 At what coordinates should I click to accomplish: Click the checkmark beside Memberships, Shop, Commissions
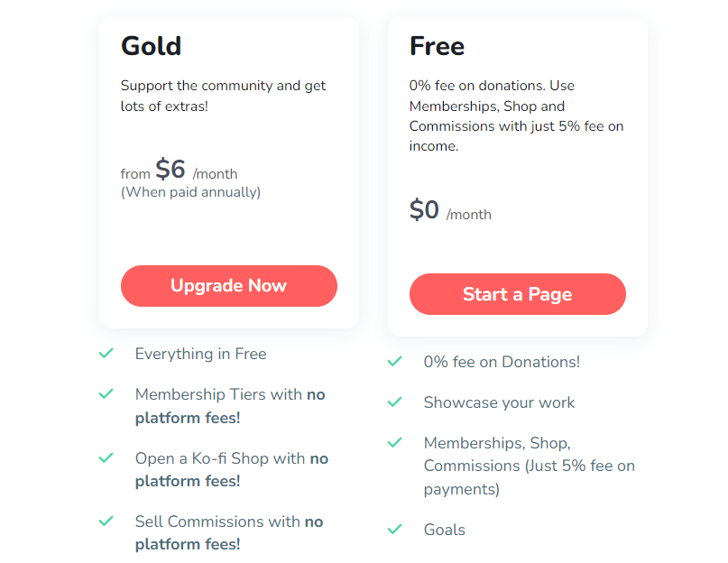click(x=394, y=443)
